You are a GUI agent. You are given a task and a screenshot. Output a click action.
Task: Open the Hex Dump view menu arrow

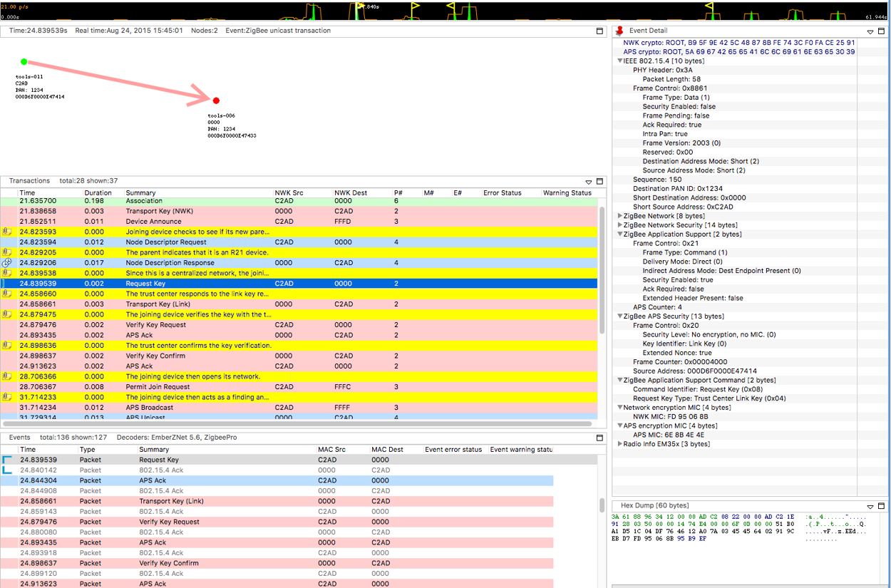coord(870,507)
